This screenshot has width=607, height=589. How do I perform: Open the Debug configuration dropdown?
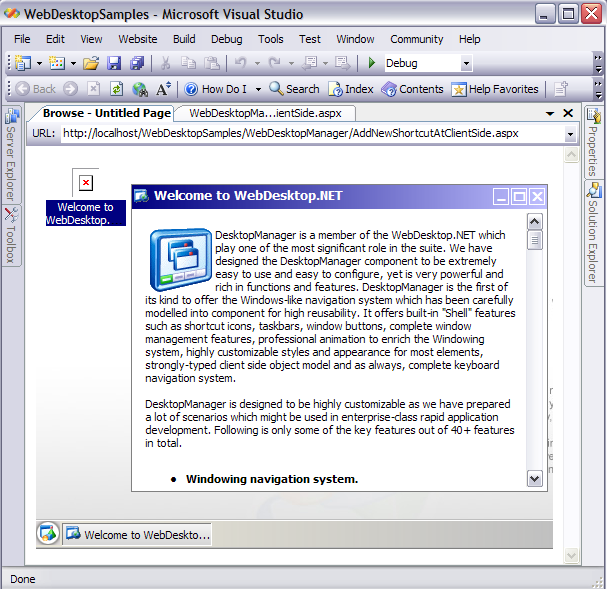pyautogui.click(x=466, y=63)
